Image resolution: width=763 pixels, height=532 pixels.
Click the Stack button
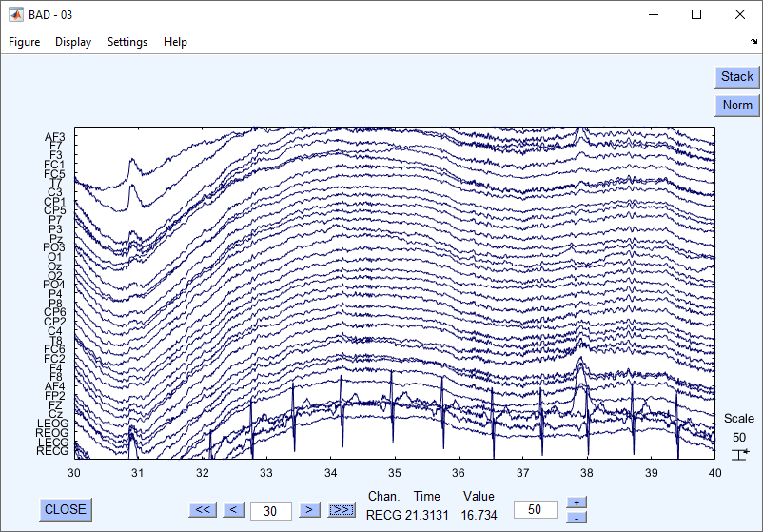point(736,77)
